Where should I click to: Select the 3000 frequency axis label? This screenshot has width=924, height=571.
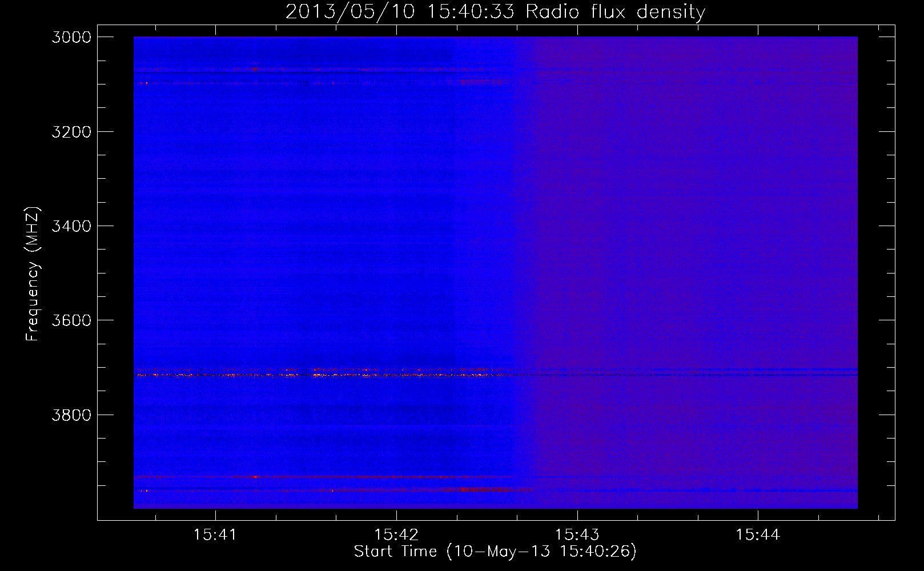pos(71,37)
